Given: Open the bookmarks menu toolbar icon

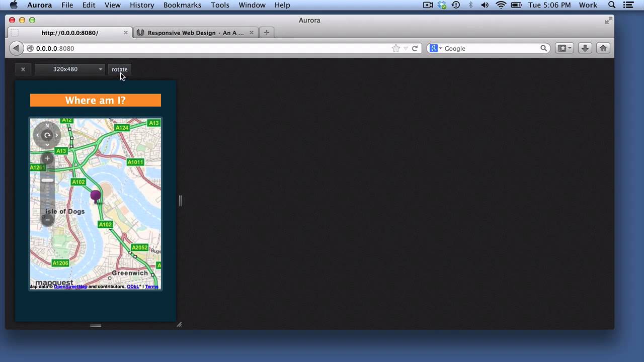Looking at the screenshot, I should 565,48.
